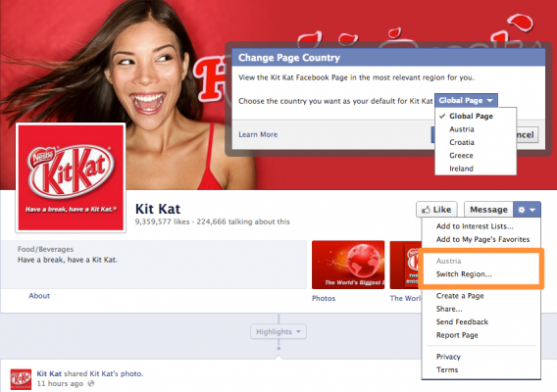
Task: Like the Kit Kat page
Action: coord(436,210)
